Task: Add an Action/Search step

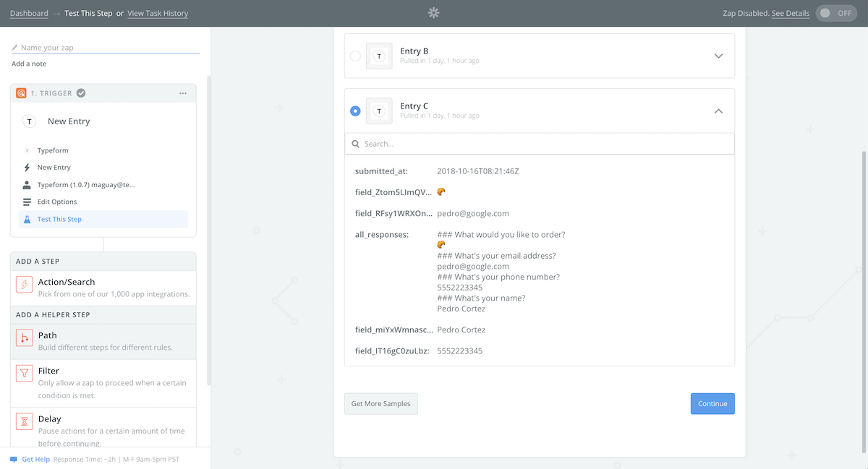Action: 103,288
